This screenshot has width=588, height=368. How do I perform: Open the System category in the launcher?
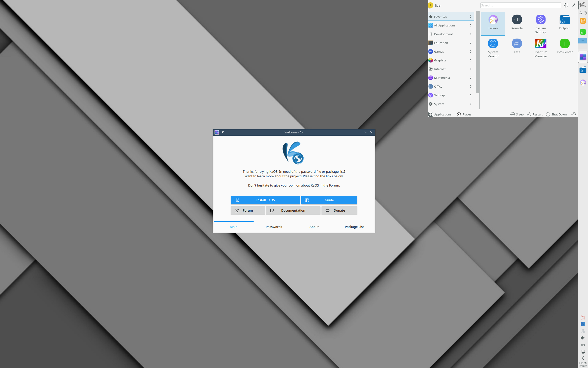[x=451, y=104]
